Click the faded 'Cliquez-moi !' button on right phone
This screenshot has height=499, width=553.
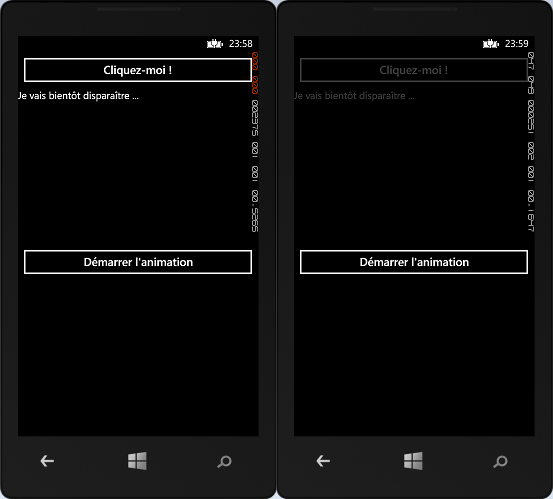414,70
